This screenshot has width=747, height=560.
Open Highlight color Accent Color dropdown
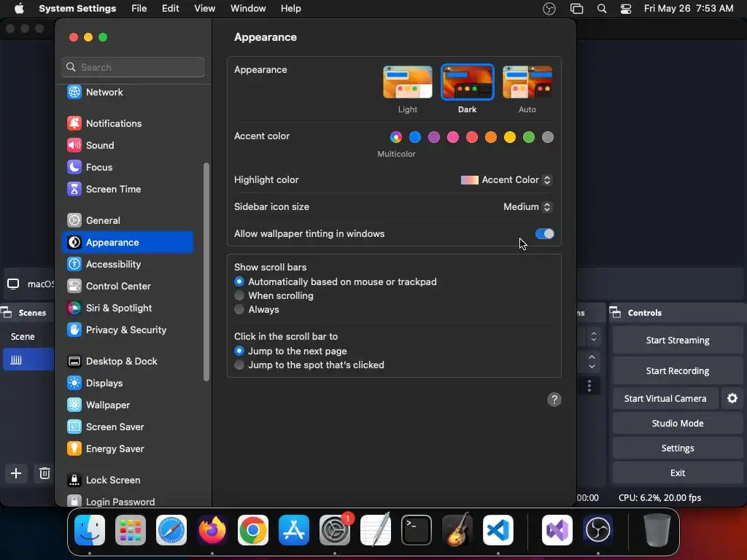click(x=506, y=180)
